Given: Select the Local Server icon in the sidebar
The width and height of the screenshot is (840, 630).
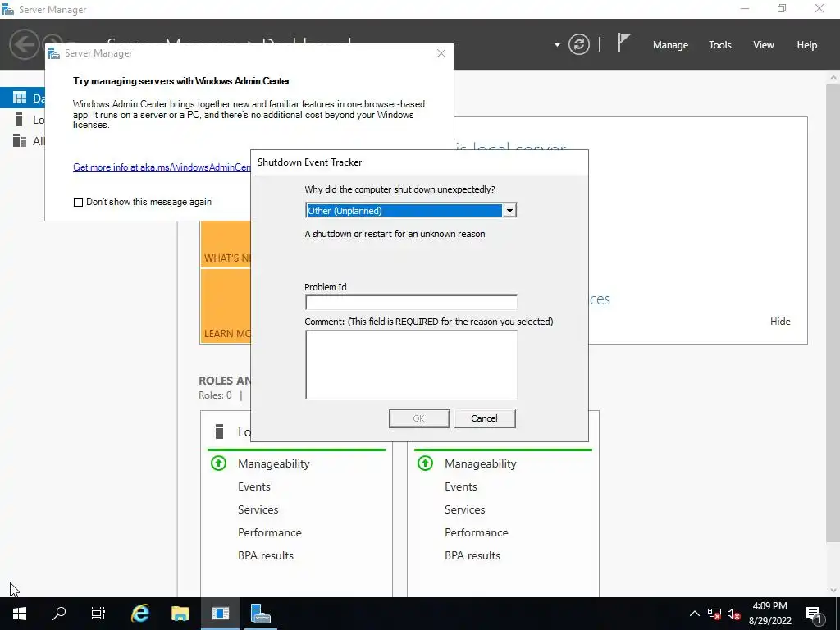Looking at the screenshot, I should 20,119.
